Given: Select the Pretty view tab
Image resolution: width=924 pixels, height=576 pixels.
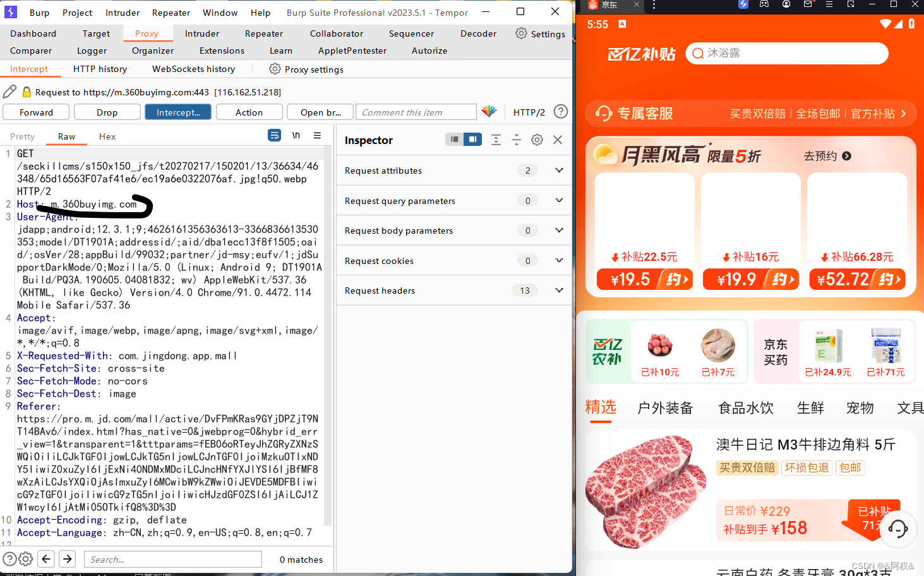Looking at the screenshot, I should [x=22, y=136].
